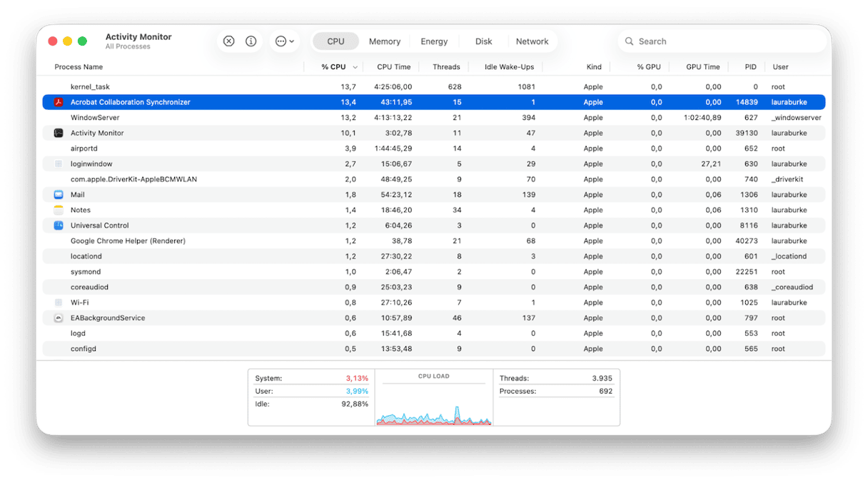868x483 pixels.
Task: Select the kernel_task row
Action: 434,86
